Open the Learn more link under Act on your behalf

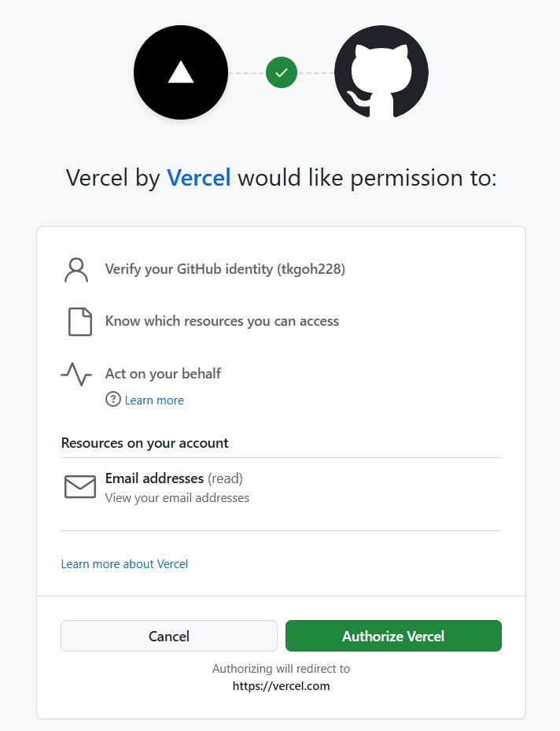tap(154, 400)
